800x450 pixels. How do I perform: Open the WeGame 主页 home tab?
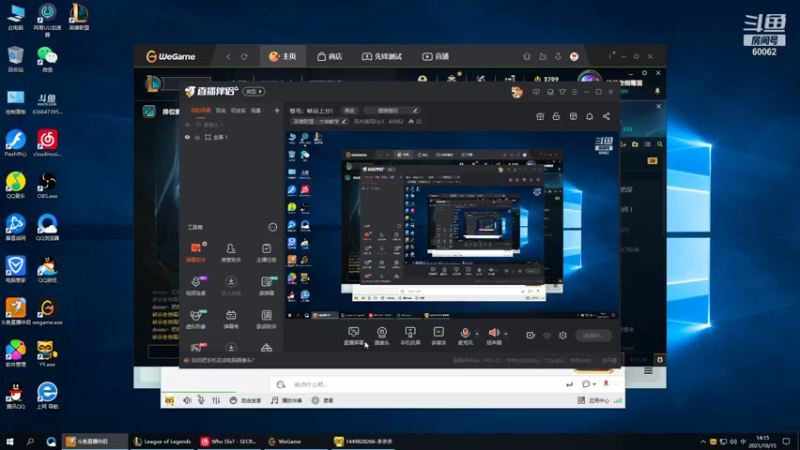[x=283, y=57]
